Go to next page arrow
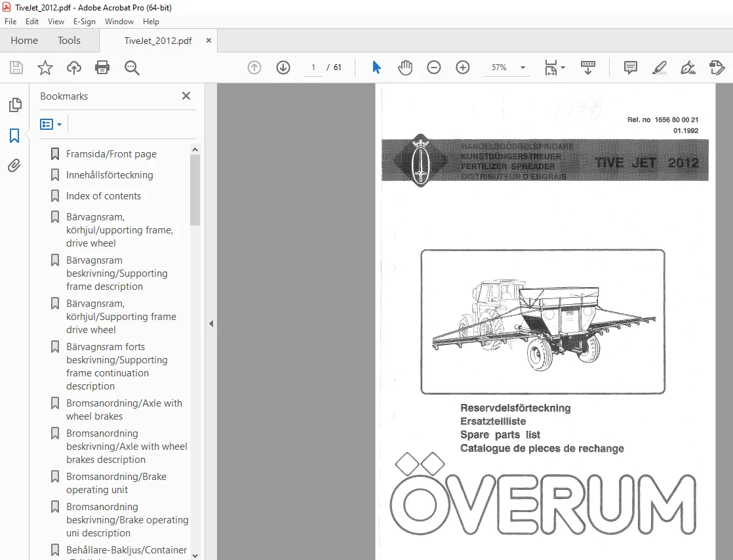Screen dimensions: 733x560 (283, 68)
